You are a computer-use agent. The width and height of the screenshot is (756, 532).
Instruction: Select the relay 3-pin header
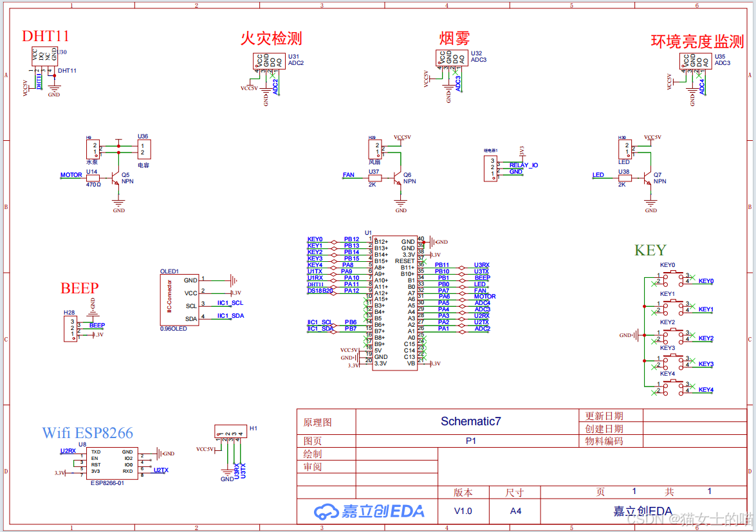490,168
